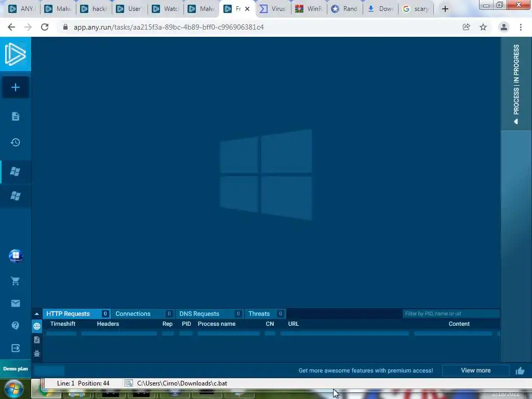Switch to the WinRAR browser tab

309,9
